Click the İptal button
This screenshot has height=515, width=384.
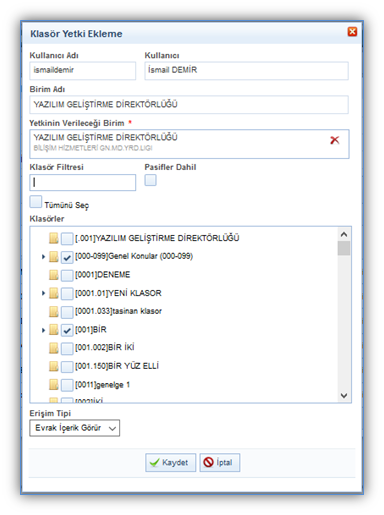pos(219,462)
